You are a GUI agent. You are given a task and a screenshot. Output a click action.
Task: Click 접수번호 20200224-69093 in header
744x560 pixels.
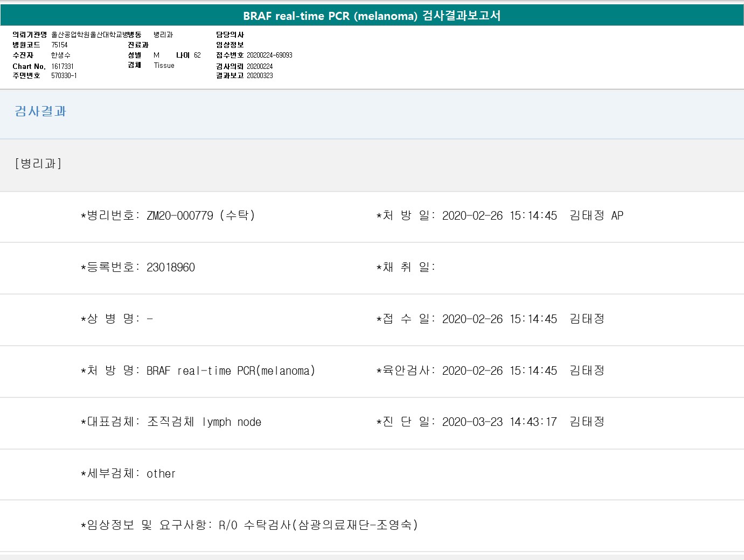269,55
